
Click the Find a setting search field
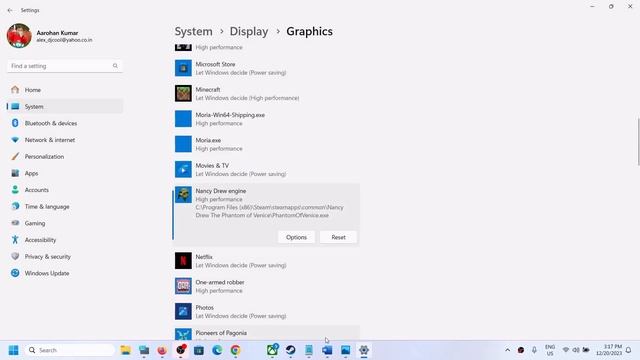click(64, 66)
